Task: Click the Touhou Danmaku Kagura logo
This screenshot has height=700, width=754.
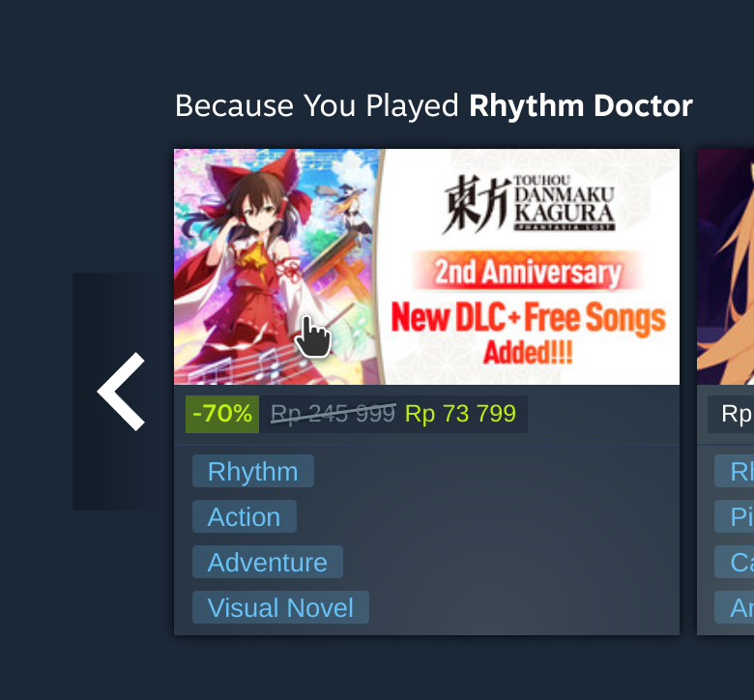Action: pyautogui.click(x=529, y=203)
